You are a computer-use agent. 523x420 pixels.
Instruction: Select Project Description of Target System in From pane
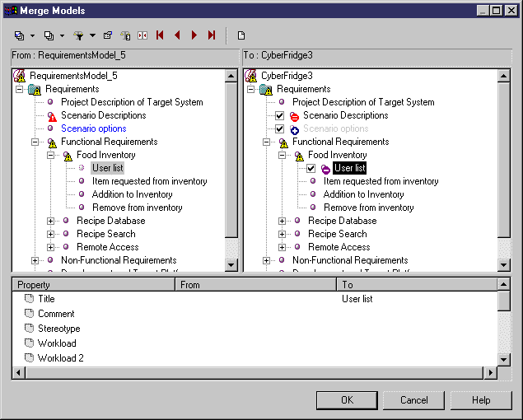pos(132,102)
